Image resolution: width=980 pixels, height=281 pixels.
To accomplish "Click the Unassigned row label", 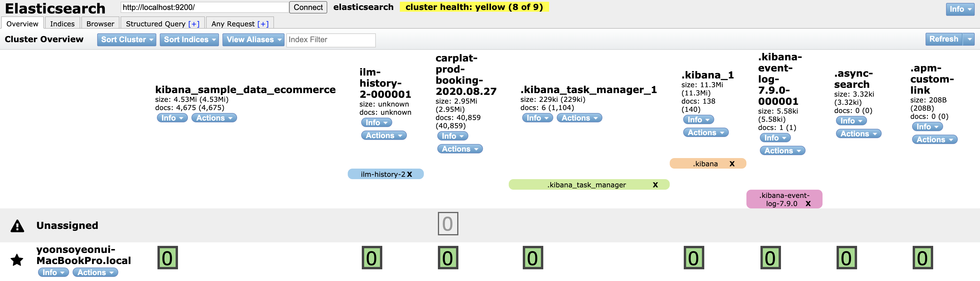I will 67,225.
